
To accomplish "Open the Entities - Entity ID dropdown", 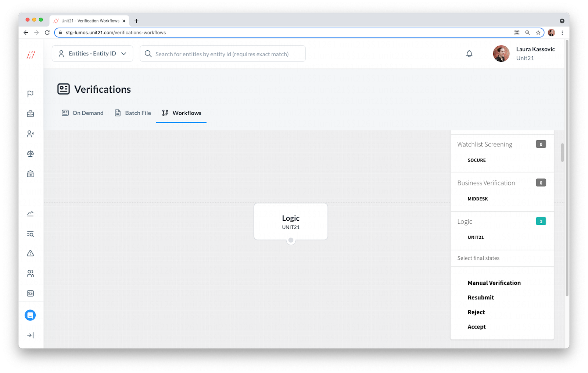I will pos(92,54).
